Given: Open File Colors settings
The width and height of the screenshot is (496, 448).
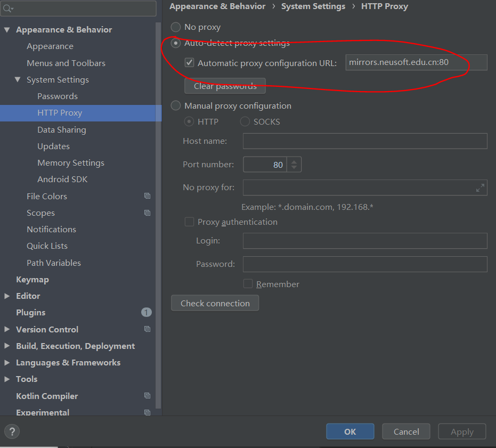Looking at the screenshot, I should tap(47, 196).
